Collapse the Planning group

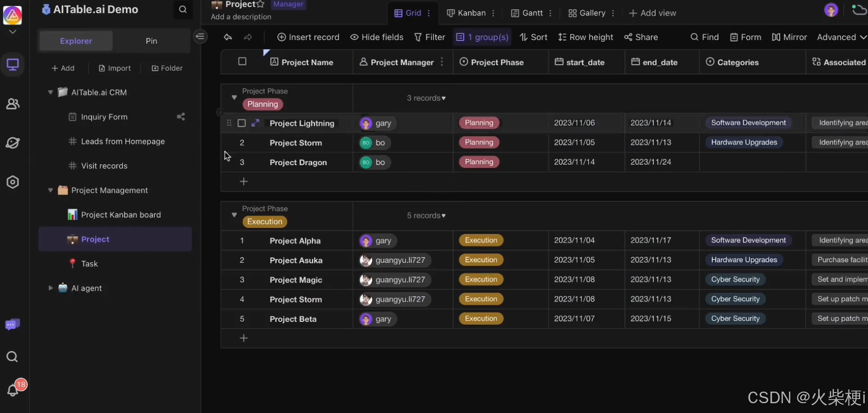coord(234,98)
